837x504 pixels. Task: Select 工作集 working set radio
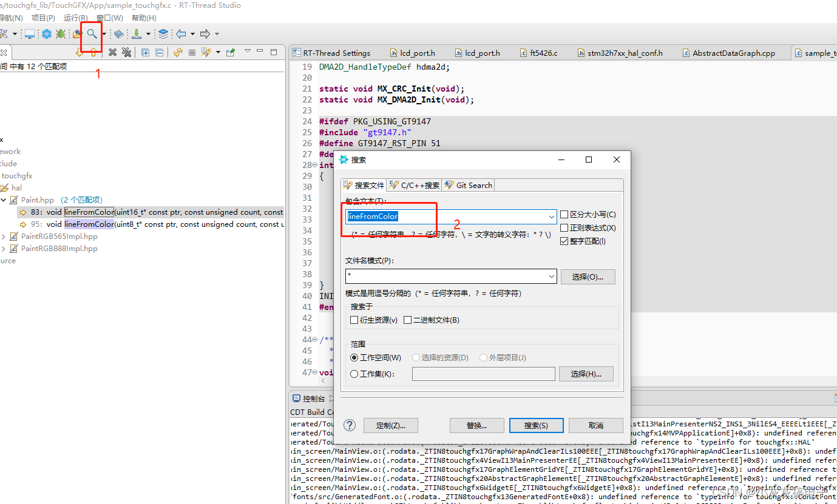[354, 374]
